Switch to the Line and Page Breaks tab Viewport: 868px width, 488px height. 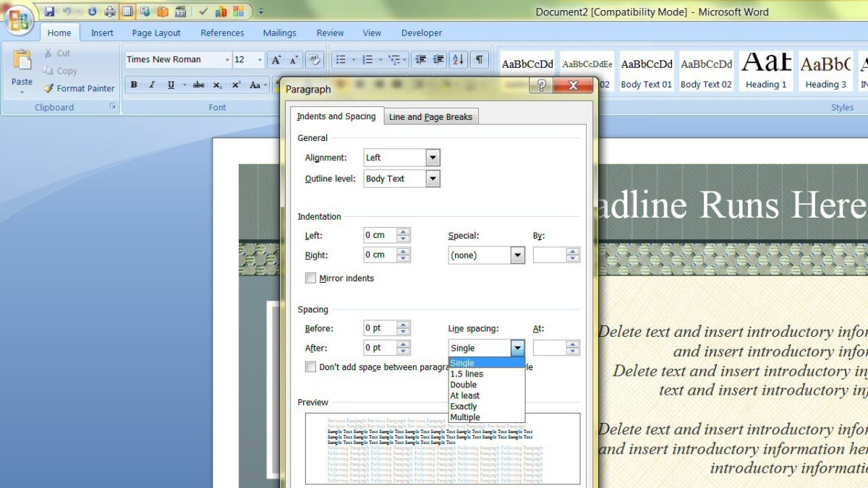click(431, 116)
